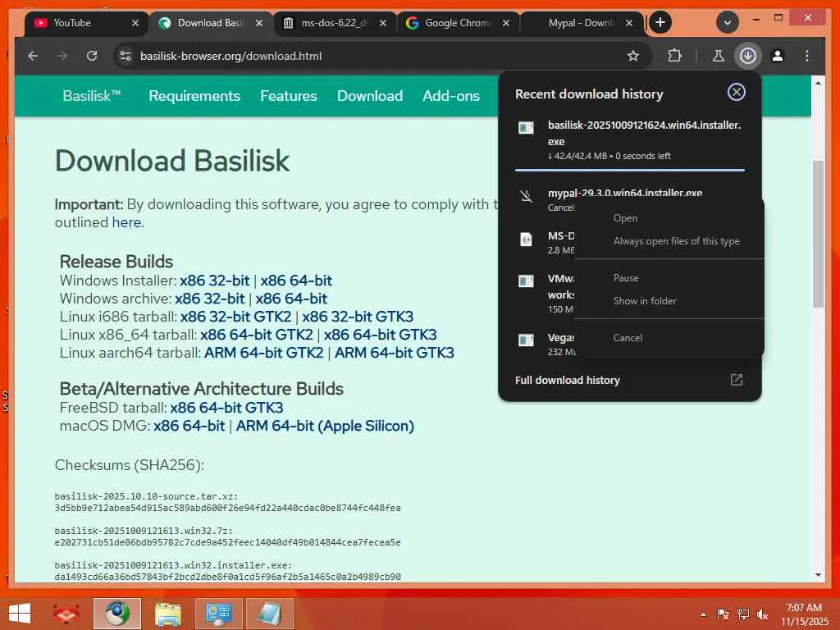840x630 pixels.
Task: Open the Windows Start button
Action: coord(20,613)
